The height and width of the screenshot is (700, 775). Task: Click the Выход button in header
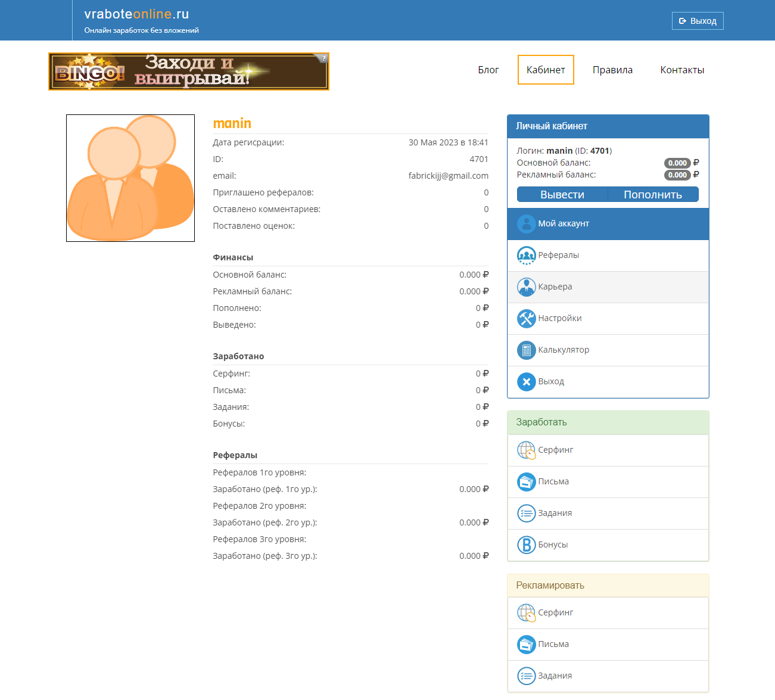point(698,21)
